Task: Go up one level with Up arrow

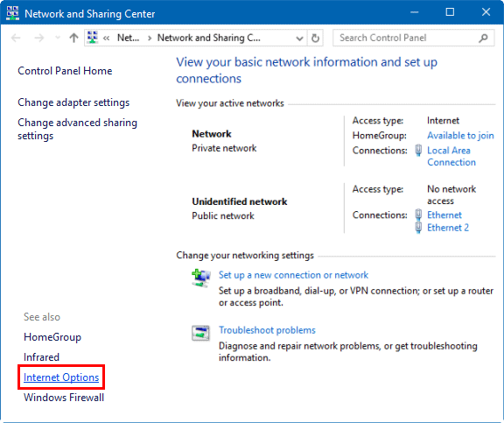Action: 73,38
